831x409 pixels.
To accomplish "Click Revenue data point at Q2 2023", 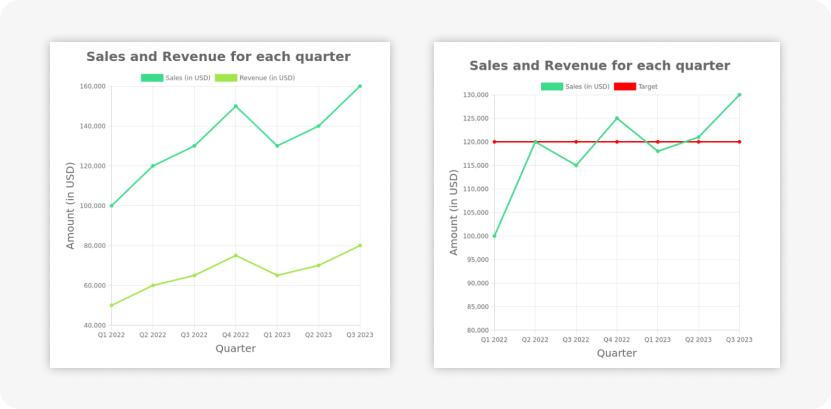I will point(319,265).
